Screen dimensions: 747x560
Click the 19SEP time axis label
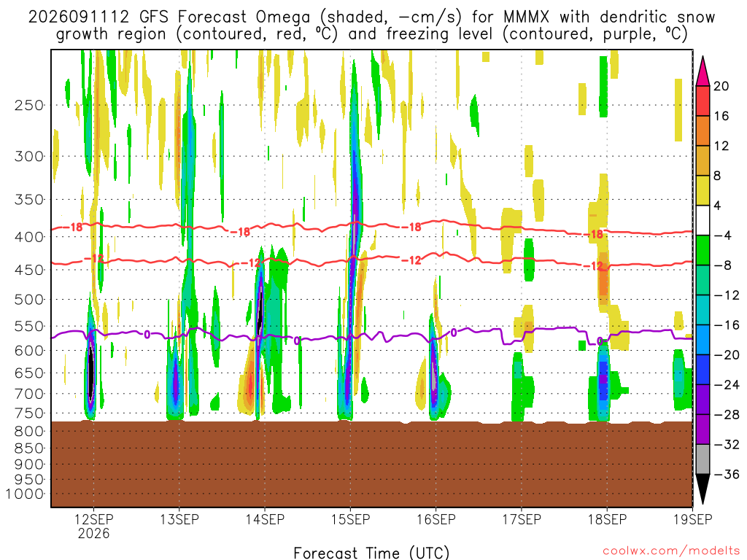click(692, 519)
